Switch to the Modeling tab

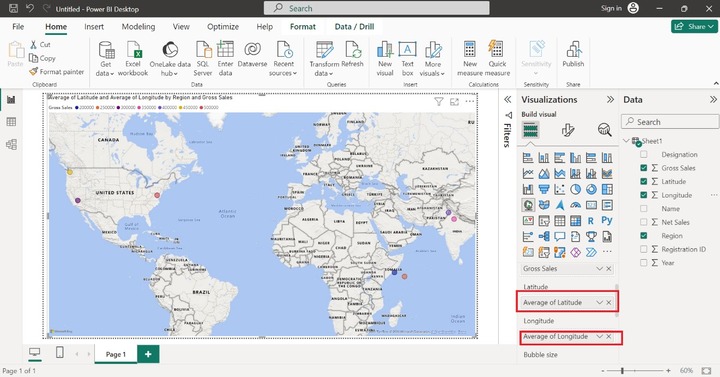coord(138,27)
